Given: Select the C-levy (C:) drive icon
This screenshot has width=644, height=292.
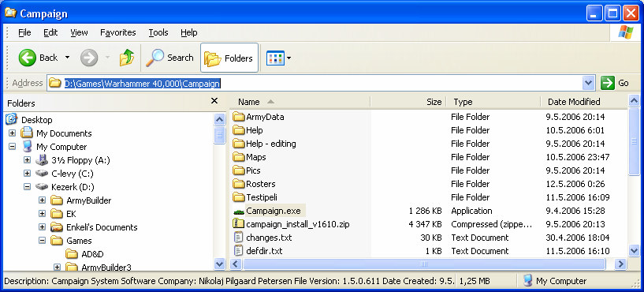Looking at the screenshot, I should [x=42, y=173].
